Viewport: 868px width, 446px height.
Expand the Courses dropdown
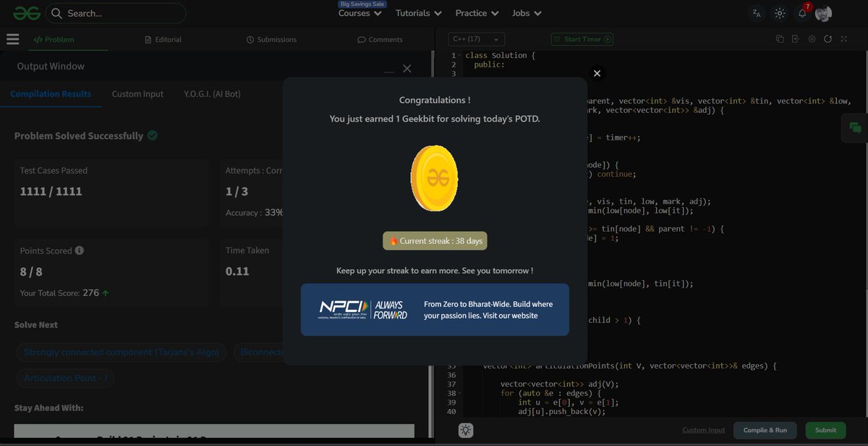(360, 13)
